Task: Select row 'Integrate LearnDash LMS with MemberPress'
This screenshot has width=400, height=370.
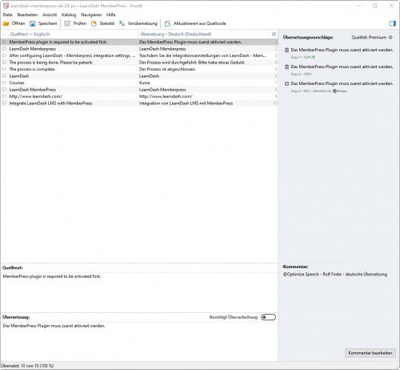Action: point(139,103)
